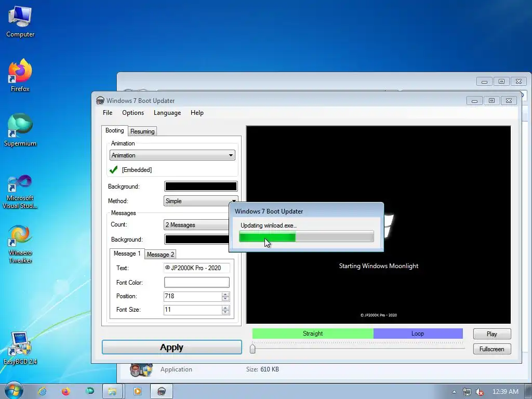Open the Firefox desktop shortcut
The image size is (532, 399).
coord(20,75)
